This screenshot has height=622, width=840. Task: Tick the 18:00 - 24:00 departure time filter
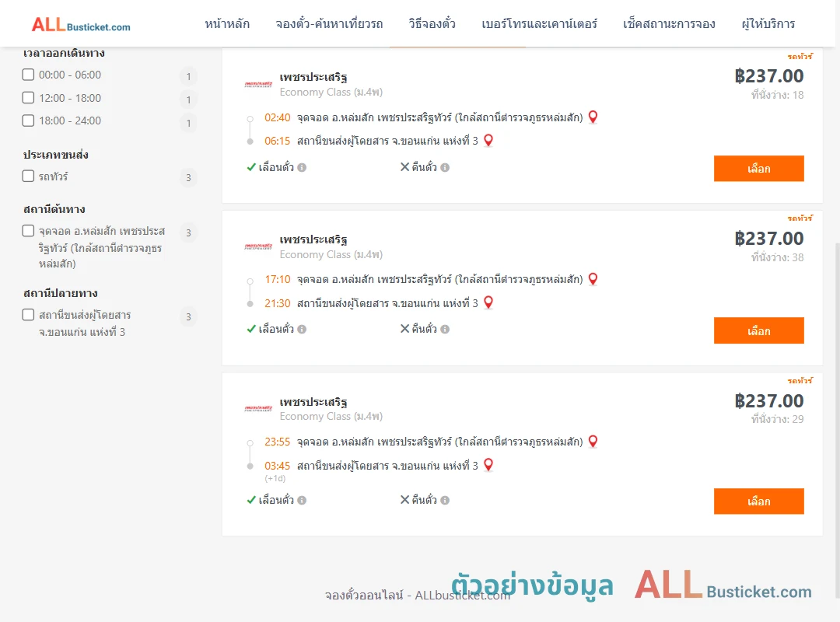[x=28, y=121]
